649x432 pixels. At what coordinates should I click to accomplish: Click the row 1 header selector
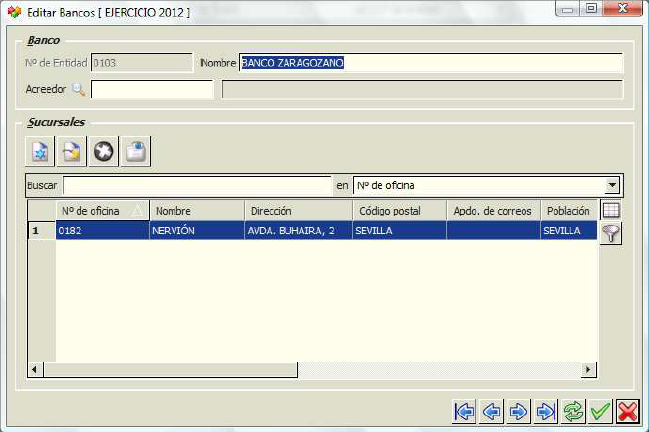[x=42, y=230]
